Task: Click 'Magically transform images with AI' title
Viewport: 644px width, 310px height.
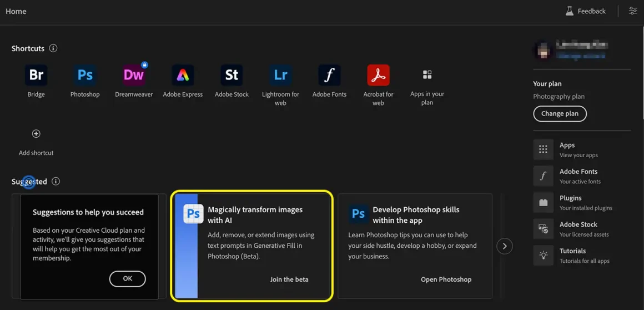Action: [255, 215]
